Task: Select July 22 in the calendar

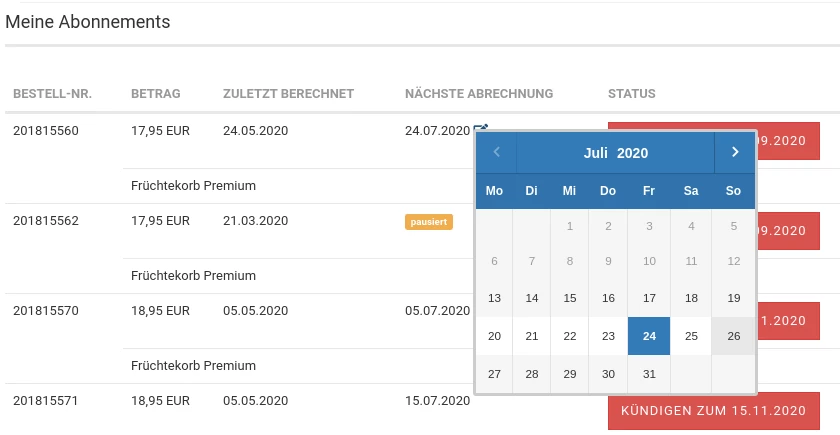Action: click(x=569, y=336)
